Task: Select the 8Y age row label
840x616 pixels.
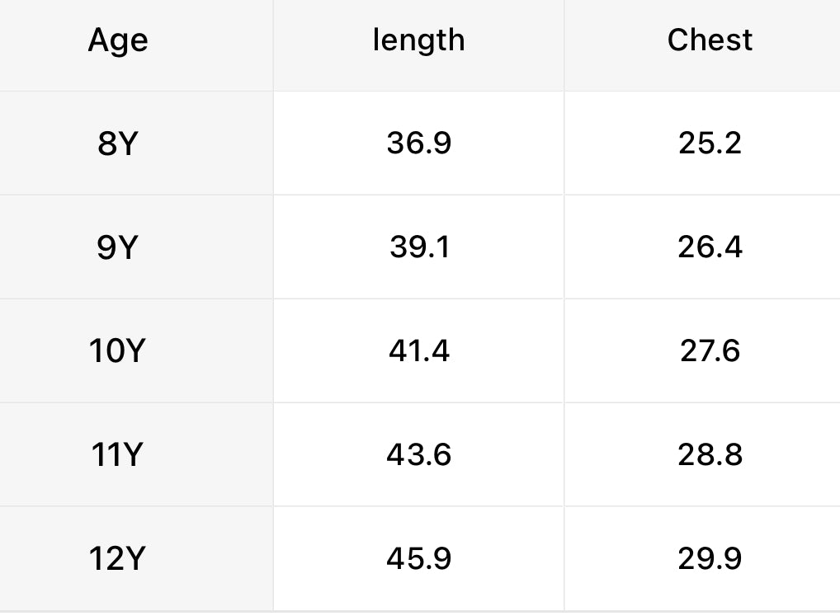Action: 118,143
